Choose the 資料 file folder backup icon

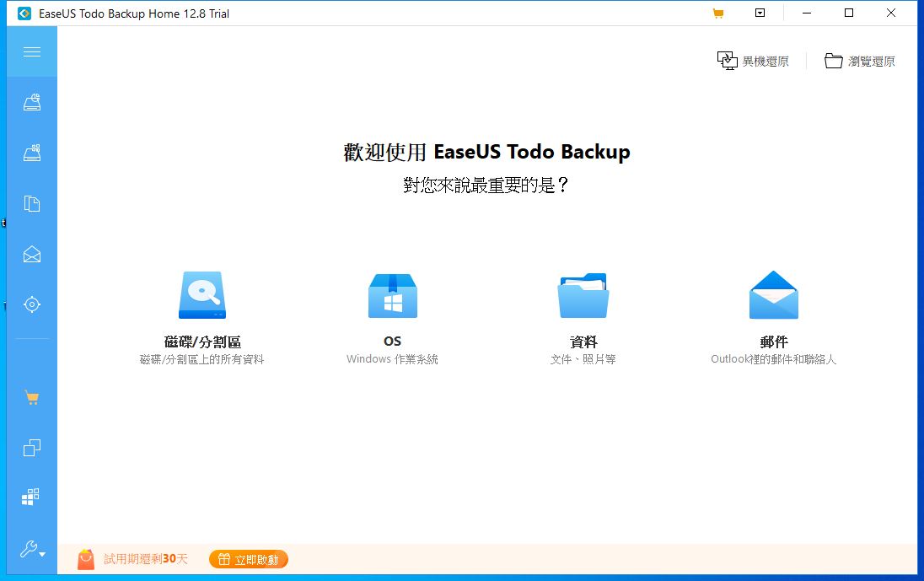click(583, 295)
